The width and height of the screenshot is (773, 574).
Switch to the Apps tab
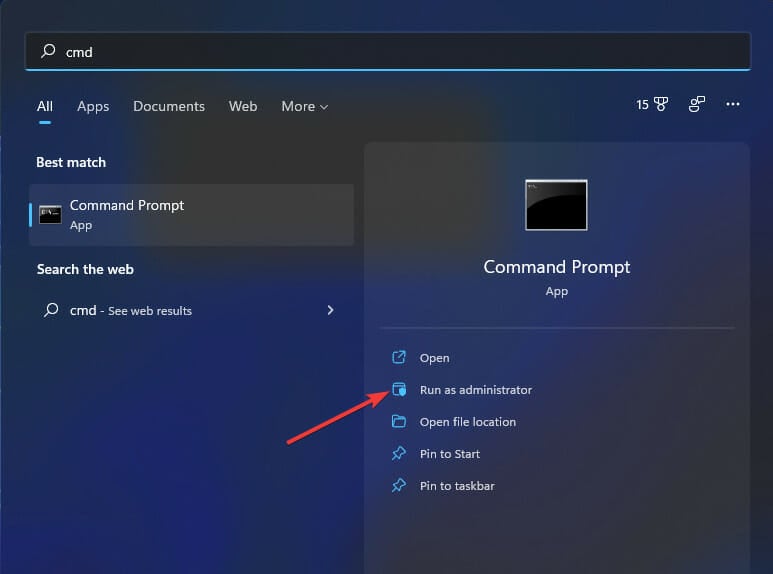tap(93, 107)
